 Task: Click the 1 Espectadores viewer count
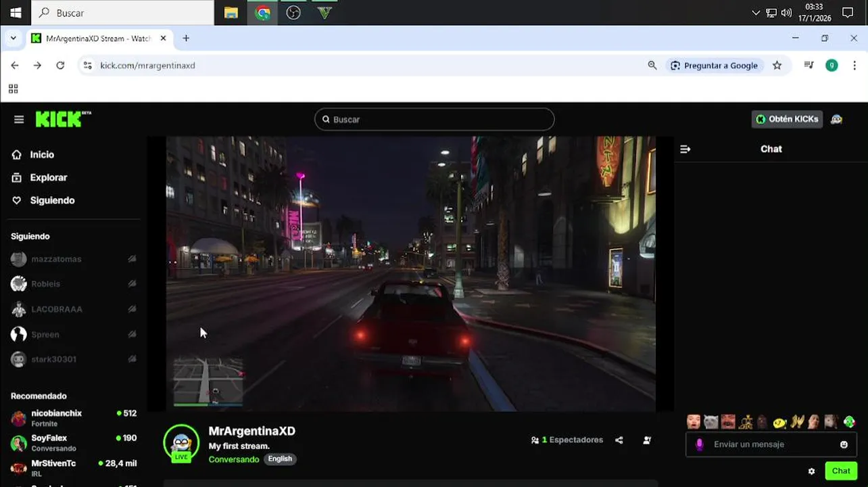pos(566,440)
